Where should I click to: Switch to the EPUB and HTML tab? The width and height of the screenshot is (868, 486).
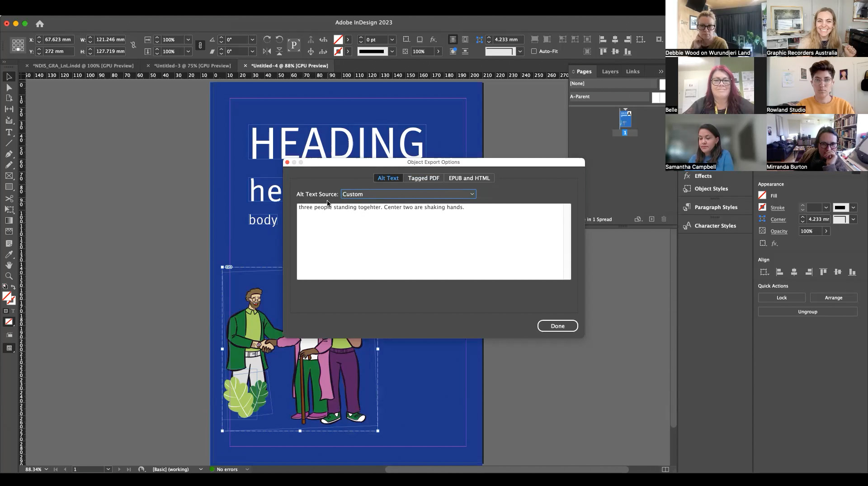pos(469,178)
